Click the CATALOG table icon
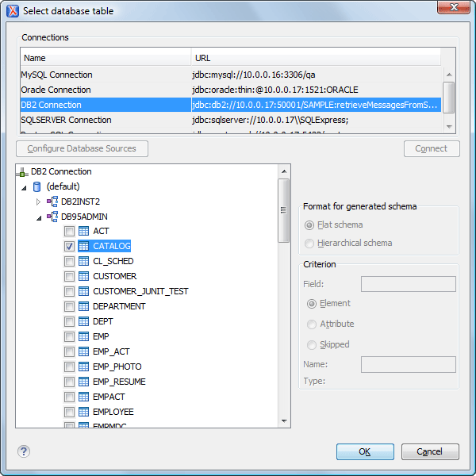The width and height of the screenshot is (476, 476). click(83, 246)
